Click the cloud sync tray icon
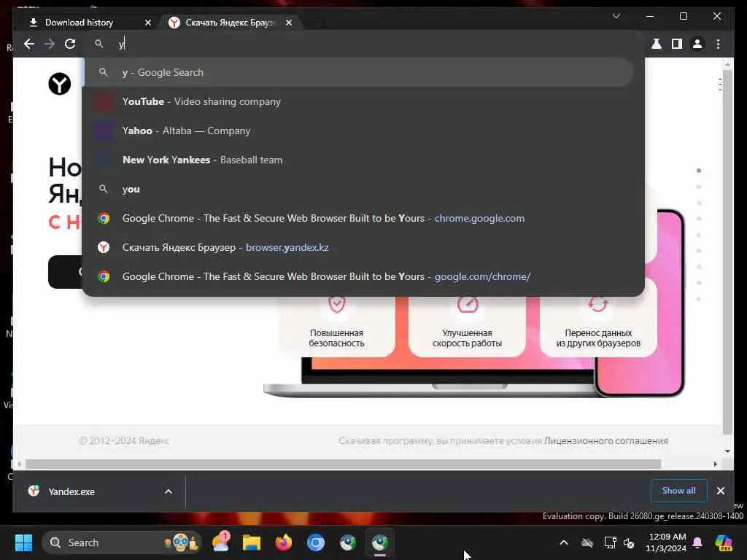 click(x=587, y=542)
